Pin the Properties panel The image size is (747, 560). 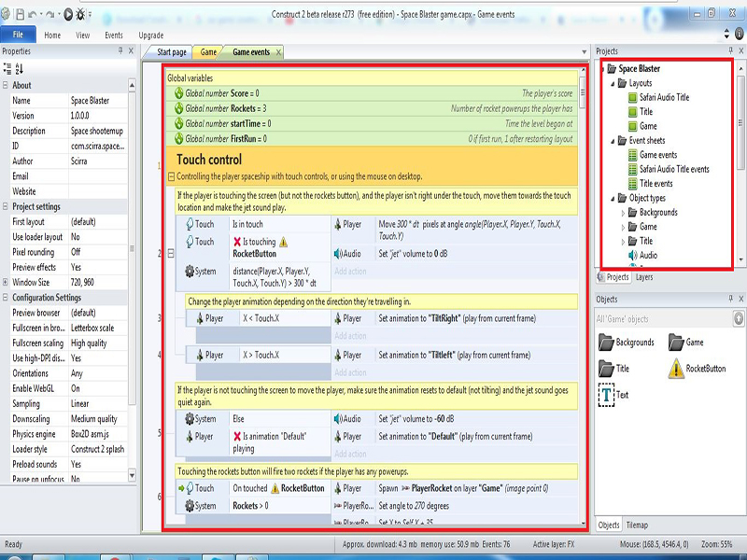[x=120, y=50]
